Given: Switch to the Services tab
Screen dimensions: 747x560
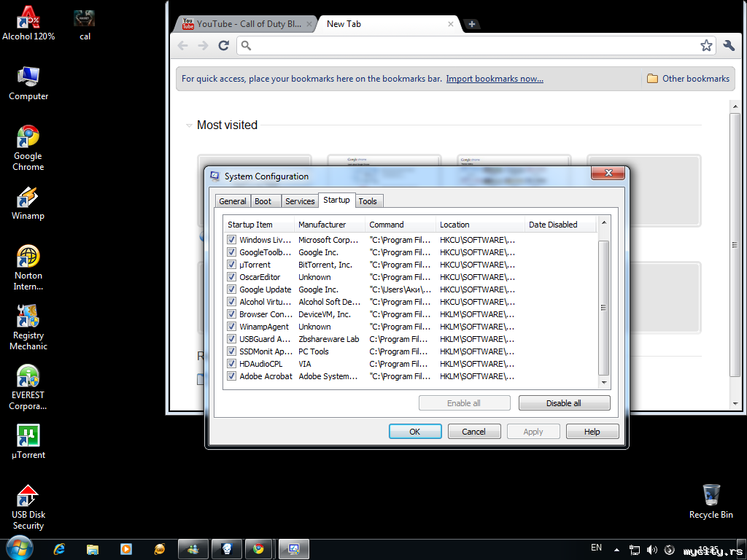Looking at the screenshot, I should (x=300, y=201).
